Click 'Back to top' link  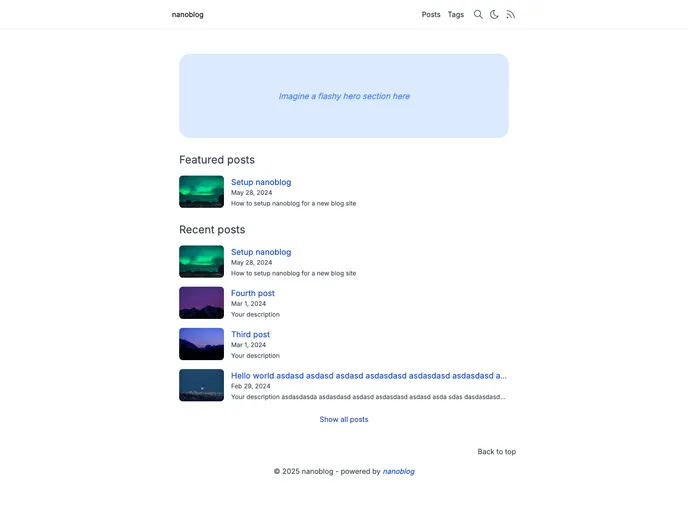[497, 451]
